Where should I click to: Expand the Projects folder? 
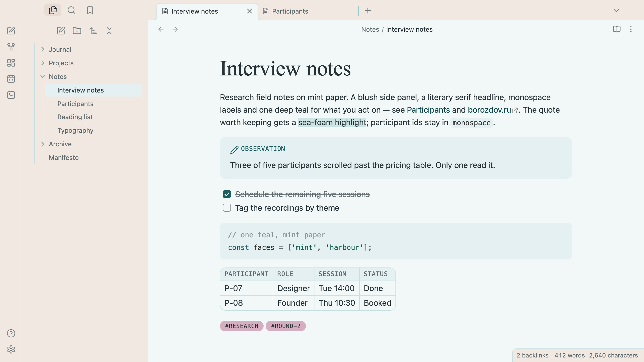coord(43,63)
